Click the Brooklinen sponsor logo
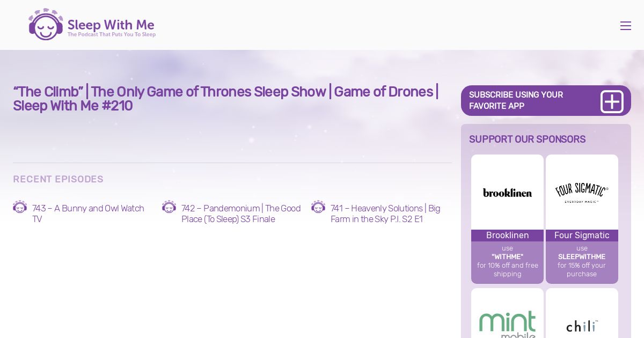This screenshot has height=338, width=644. [507, 192]
